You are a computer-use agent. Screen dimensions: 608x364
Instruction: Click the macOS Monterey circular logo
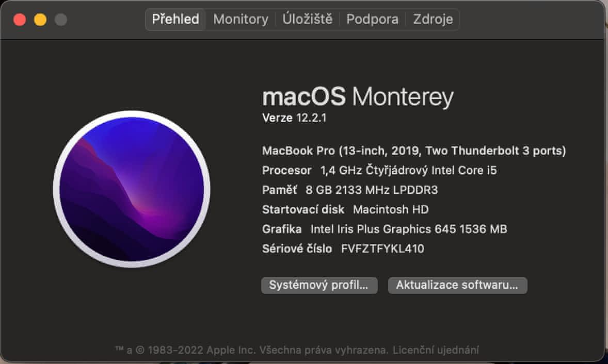pyautogui.click(x=132, y=189)
